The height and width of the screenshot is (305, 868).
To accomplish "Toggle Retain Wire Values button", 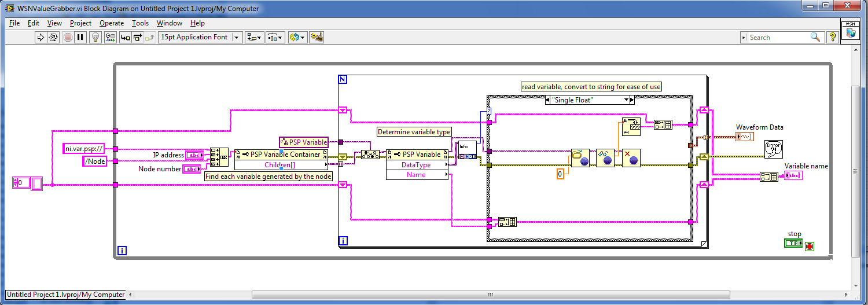I will click(x=110, y=37).
